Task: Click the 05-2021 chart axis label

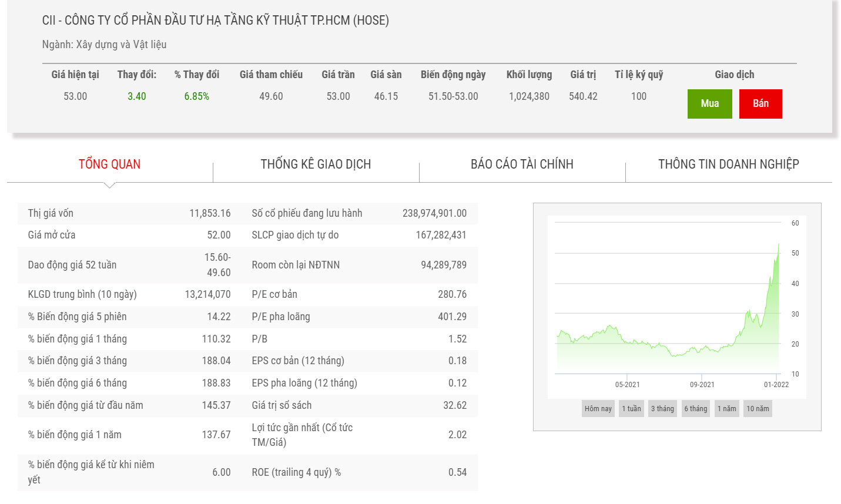Action: [627, 385]
